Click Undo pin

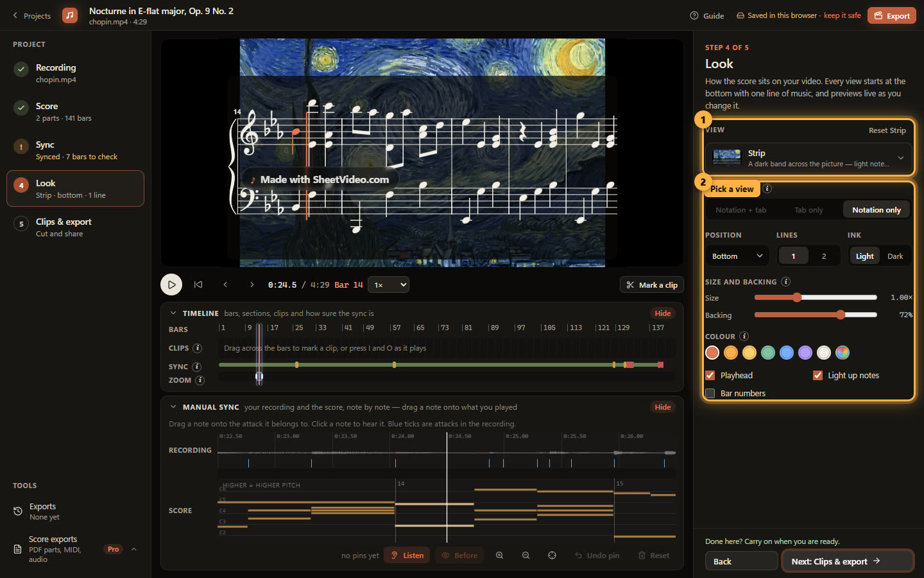coord(597,556)
